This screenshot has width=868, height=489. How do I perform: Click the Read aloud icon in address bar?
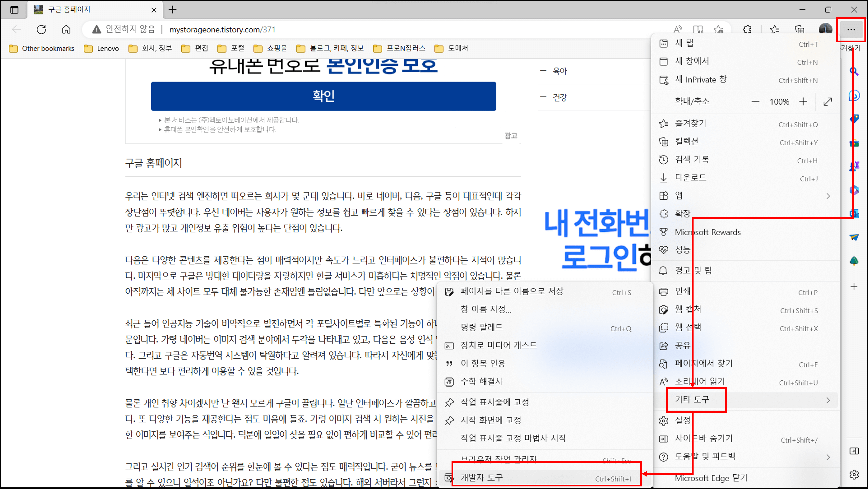[x=678, y=30]
